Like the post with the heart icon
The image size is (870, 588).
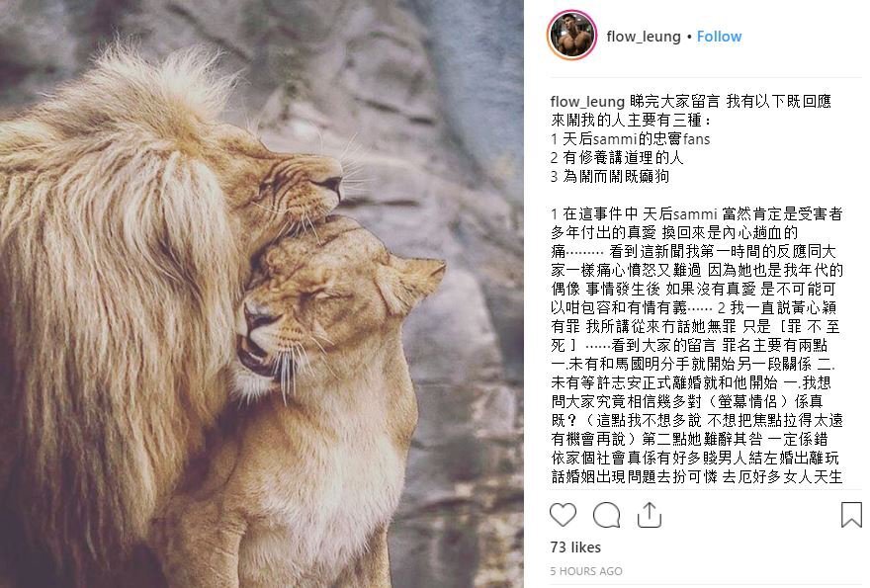pos(563,515)
